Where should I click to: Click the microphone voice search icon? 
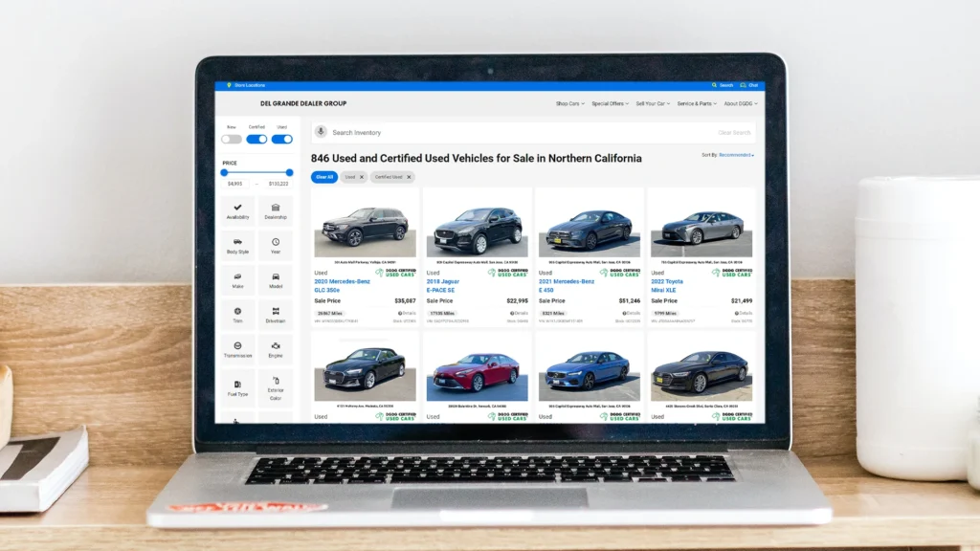[321, 132]
